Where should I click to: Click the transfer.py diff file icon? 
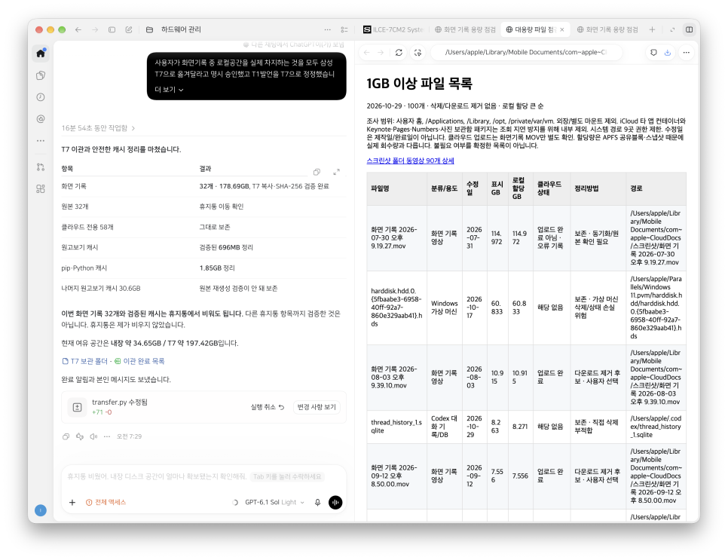click(77, 407)
